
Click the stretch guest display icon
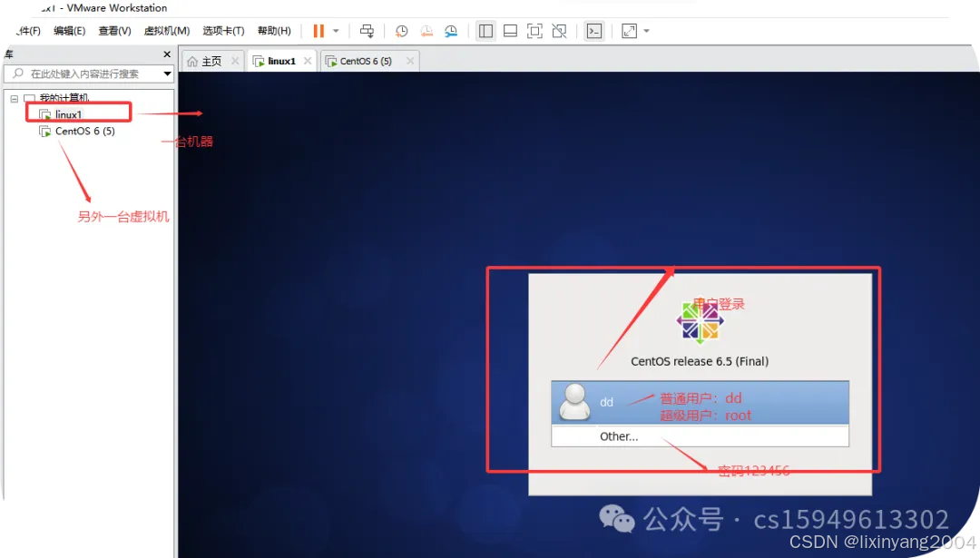coord(630,31)
